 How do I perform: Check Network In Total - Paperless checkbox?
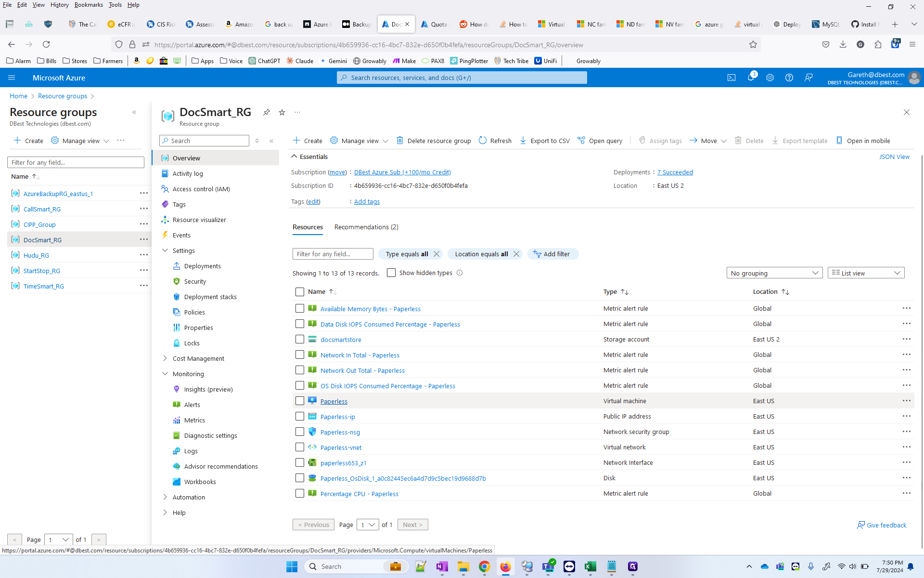coord(300,355)
